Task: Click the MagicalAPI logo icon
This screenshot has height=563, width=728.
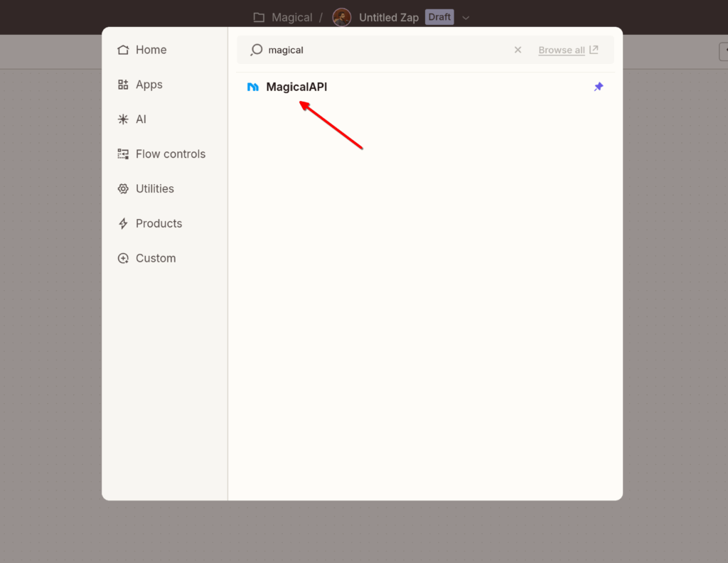Action: [253, 87]
